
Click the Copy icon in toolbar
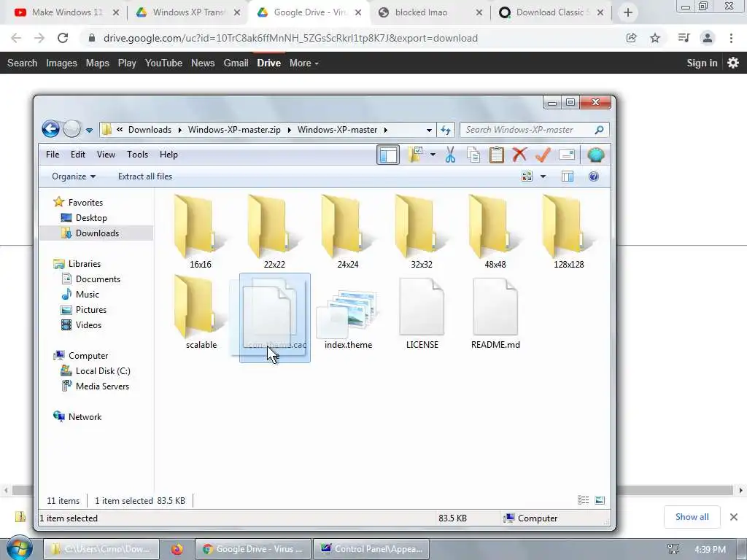tap(473, 155)
